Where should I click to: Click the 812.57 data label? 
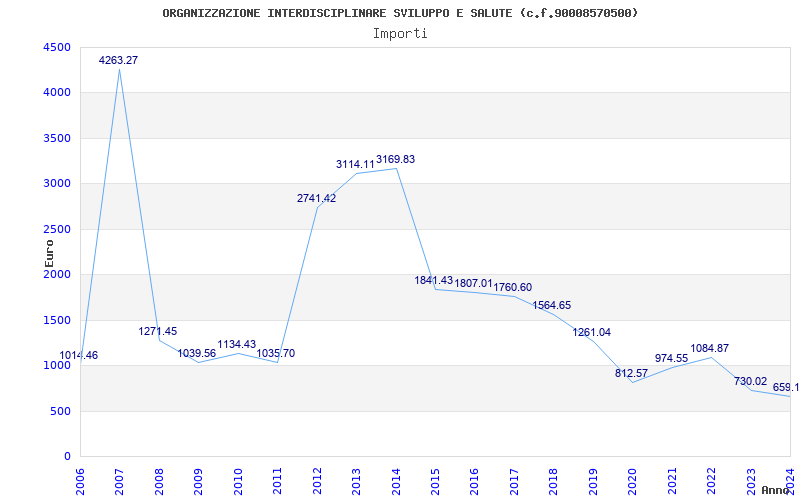[x=631, y=373]
